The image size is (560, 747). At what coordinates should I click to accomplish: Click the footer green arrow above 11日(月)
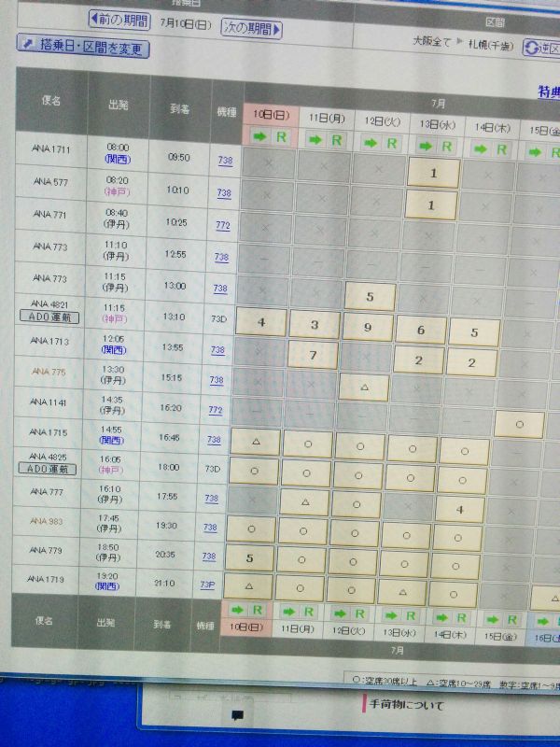pos(288,612)
